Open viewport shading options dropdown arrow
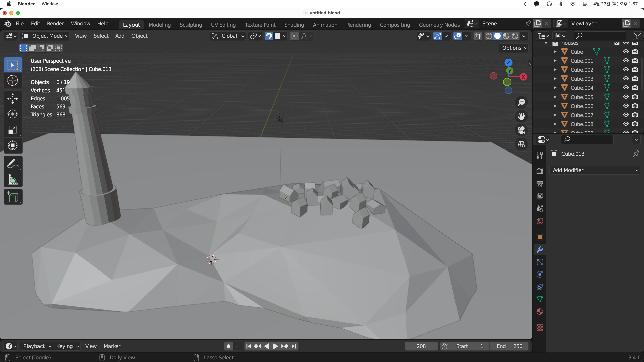This screenshot has width=644, height=362. (524, 36)
